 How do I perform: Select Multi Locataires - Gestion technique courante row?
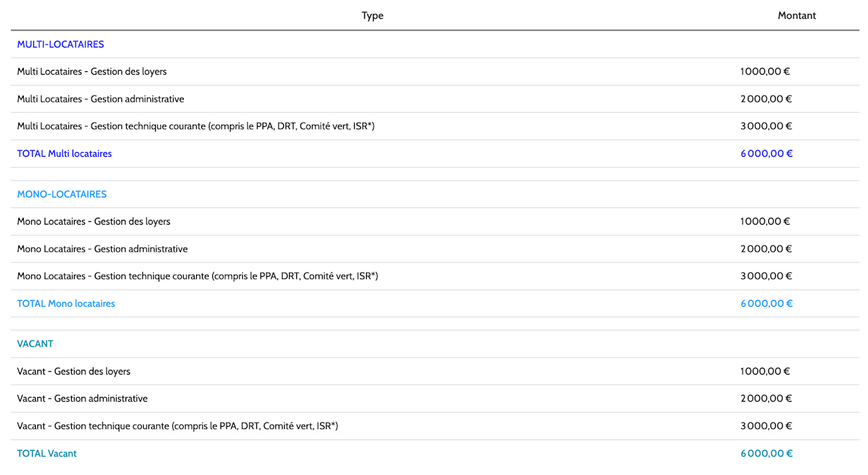point(435,126)
